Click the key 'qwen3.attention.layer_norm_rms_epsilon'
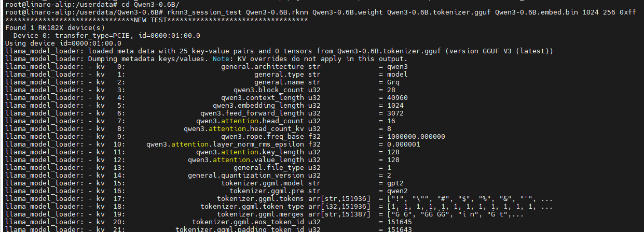 225,144
